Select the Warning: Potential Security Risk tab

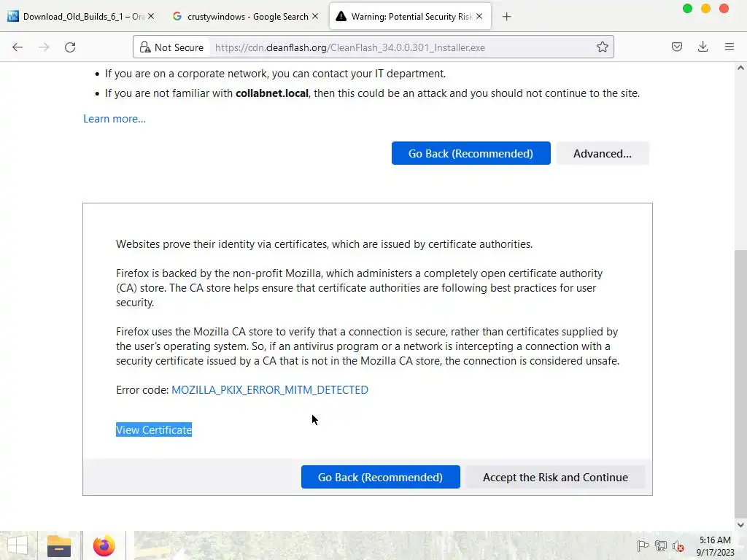(x=410, y=16)
